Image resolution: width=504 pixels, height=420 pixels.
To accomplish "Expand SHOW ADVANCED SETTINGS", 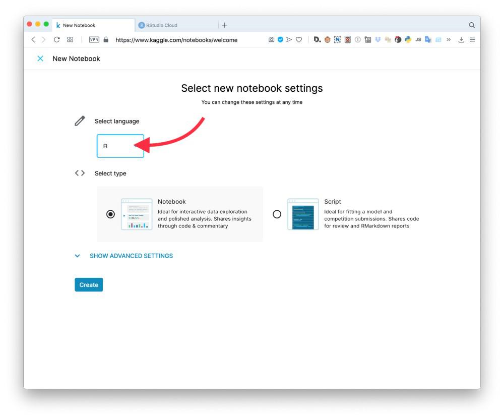I will (131, 256).
